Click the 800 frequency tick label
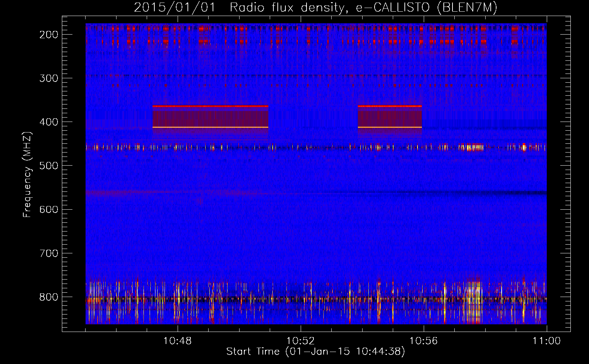This screenshot has height=364, width=589. coord(49,297)
